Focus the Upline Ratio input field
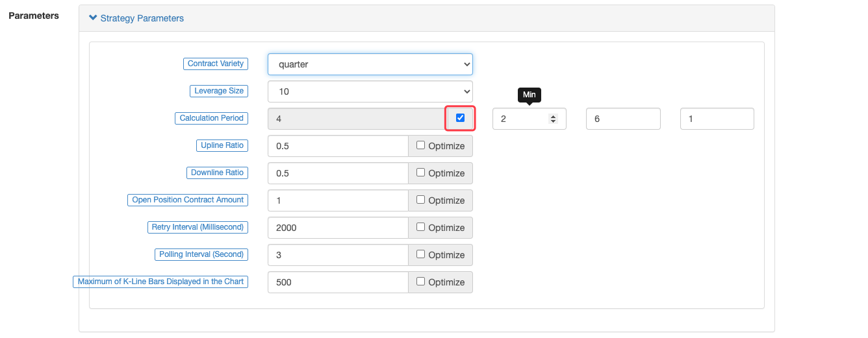Viewport: 868px width, 338px height. coord(337,146)
